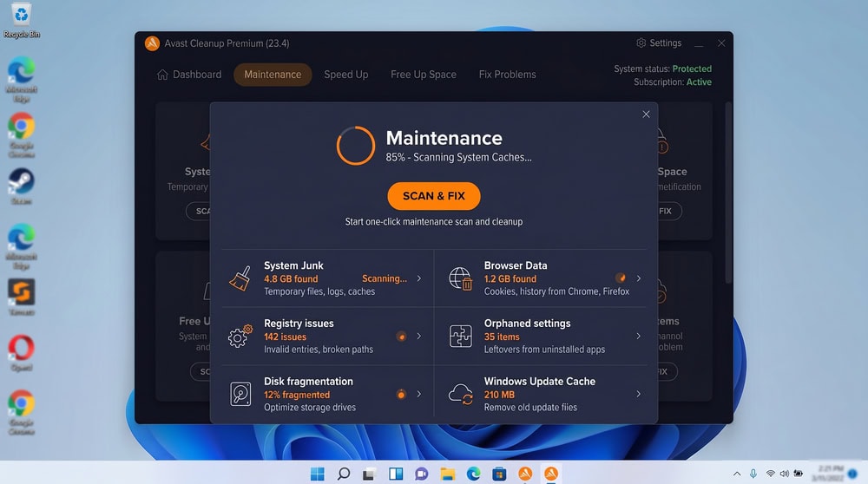Click the Maintenance scanning progress ring
Image resolution: width=868 pixels, height=484 pixels.
pyautogui.click(x=355, y=146)
